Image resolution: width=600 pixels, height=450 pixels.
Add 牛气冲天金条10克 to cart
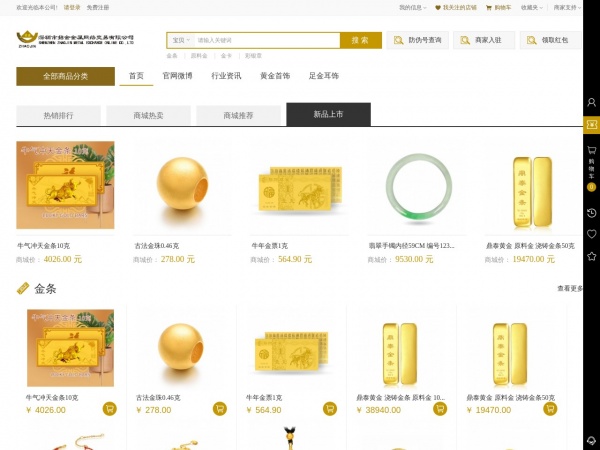(x=109, y=409)
